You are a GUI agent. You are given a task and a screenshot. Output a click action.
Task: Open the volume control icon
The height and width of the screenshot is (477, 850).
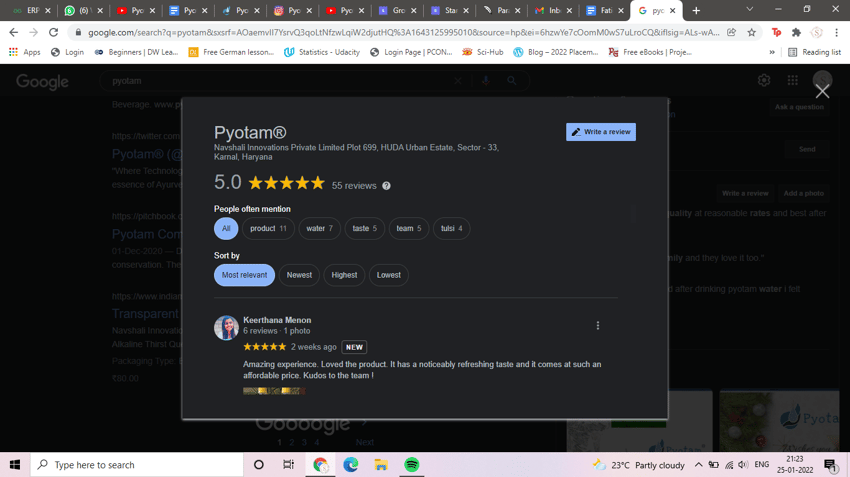pos(743,465)
